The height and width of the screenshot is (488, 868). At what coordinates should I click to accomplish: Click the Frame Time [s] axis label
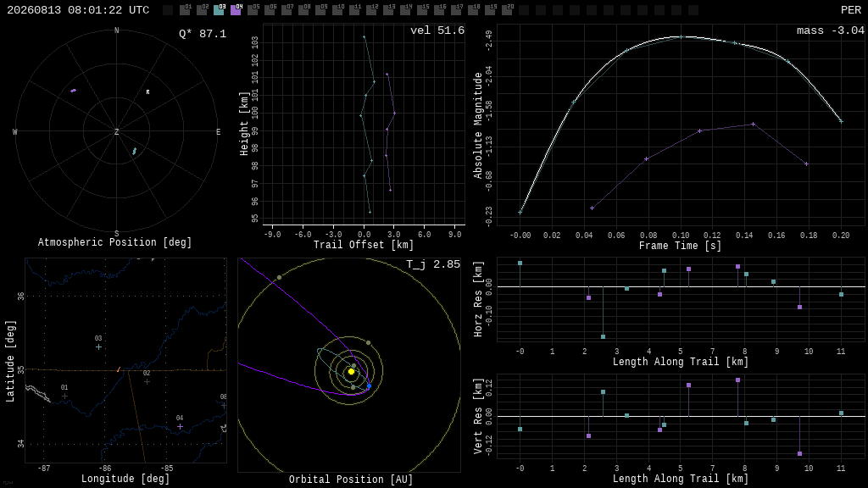coord(681,246)
